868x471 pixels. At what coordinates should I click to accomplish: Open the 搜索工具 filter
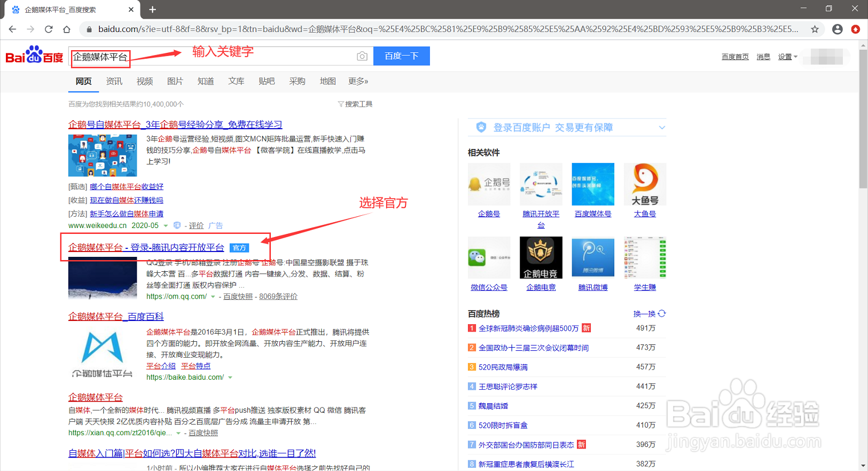coord(355,104)
